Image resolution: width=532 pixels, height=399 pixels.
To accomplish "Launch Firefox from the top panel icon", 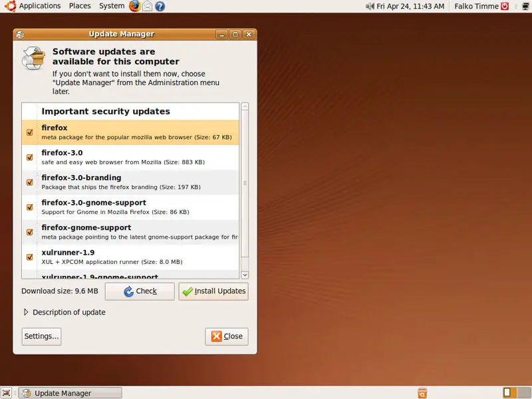I will coord(135,6).
